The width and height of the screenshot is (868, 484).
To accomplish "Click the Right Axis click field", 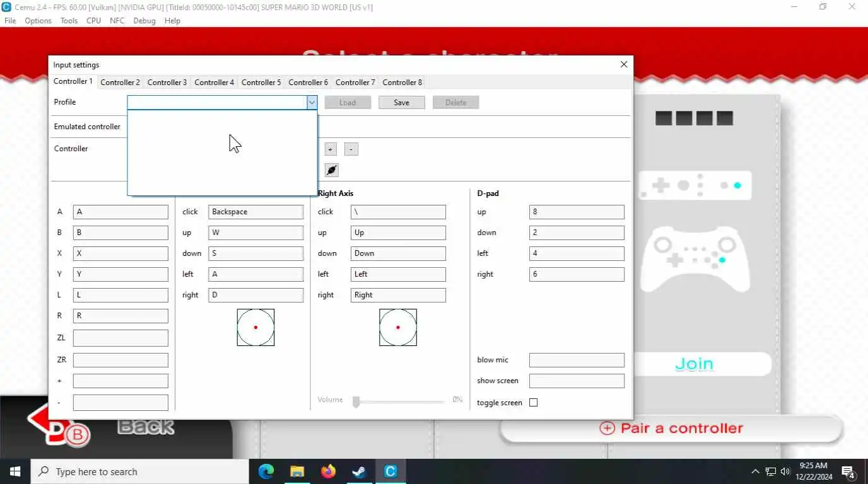I will (398, 212).
